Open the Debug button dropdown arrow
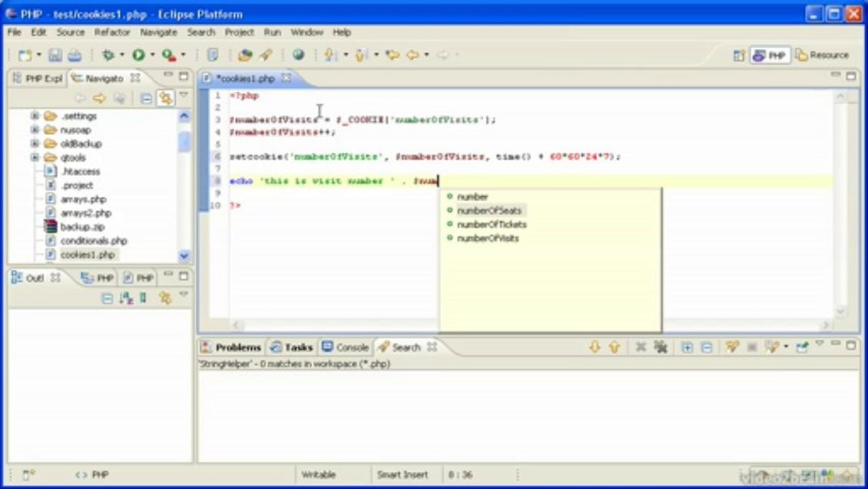Screen dimensions: 868x489 122,55
